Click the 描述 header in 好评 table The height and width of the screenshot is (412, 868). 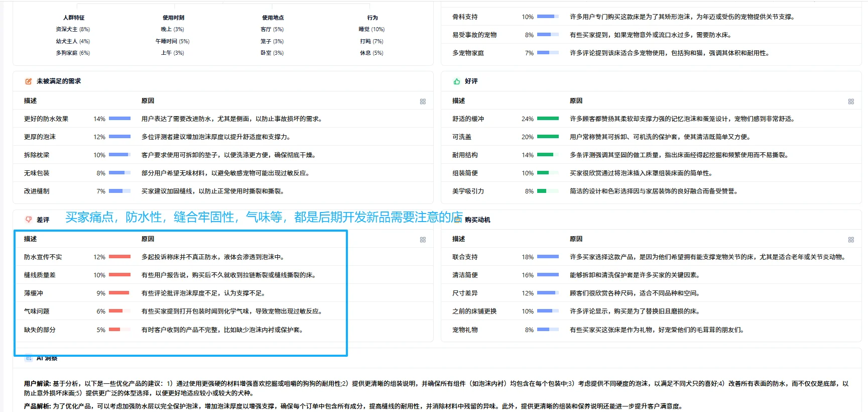pyautogui.click(x=458, y=100)
